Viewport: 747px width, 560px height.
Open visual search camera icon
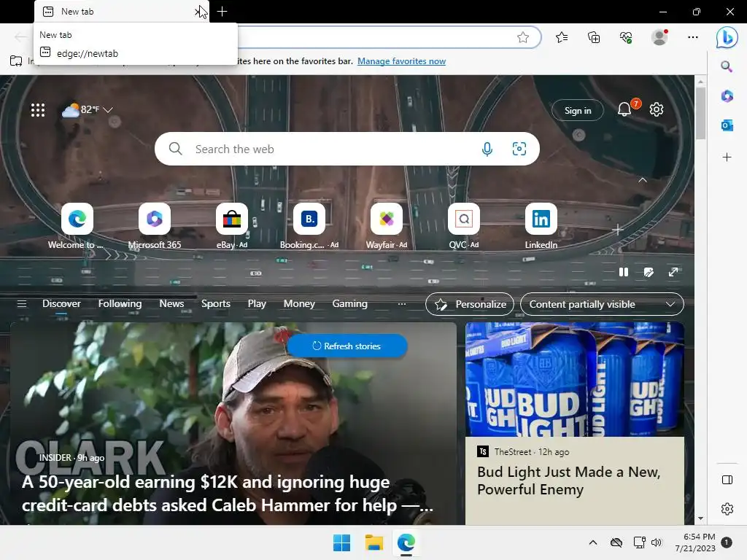point(519,149)
